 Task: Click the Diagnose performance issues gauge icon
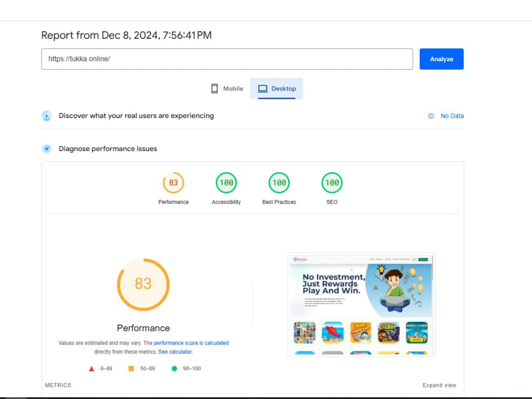46,148
